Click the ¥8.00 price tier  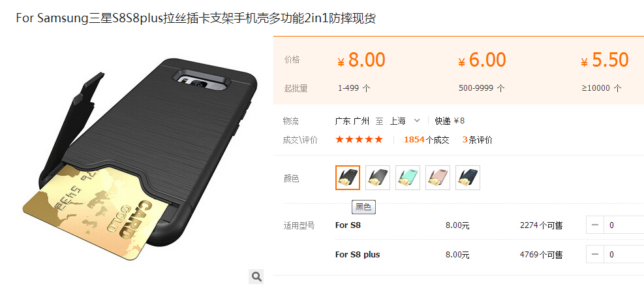coord(361,60)
